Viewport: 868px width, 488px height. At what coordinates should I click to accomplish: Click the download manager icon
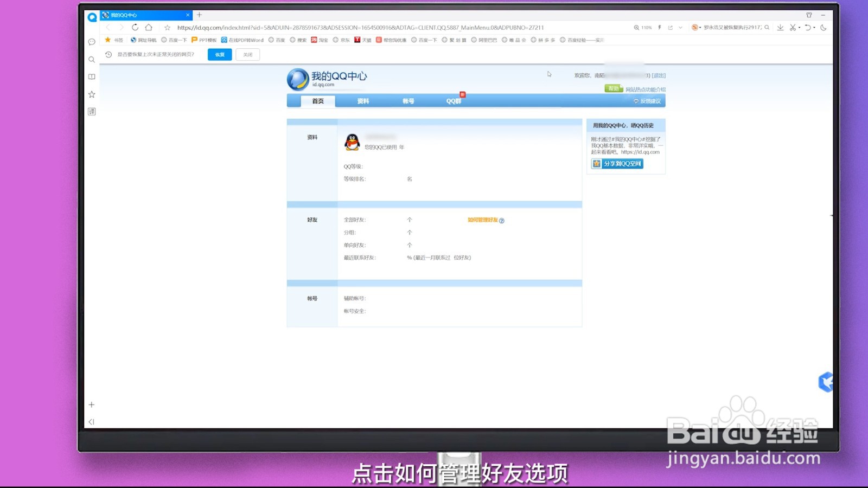click(781, 27)
